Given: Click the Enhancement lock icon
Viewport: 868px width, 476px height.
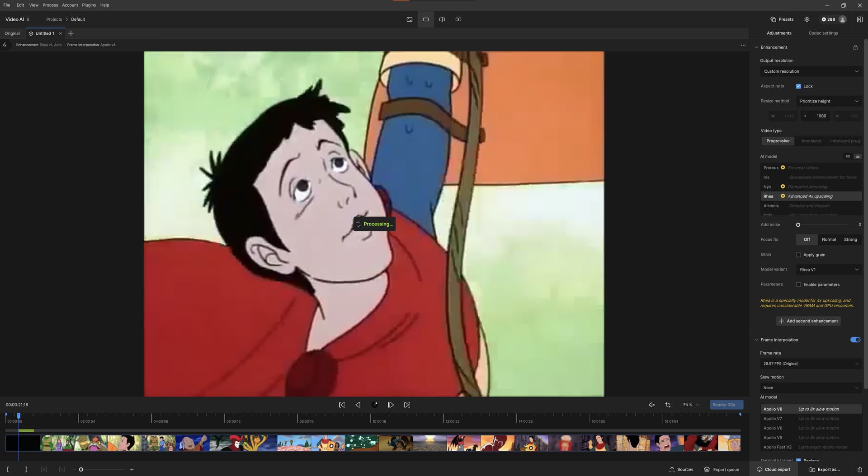Looking at the screenshot, I should pyautogui.click(x=855, y=47).
